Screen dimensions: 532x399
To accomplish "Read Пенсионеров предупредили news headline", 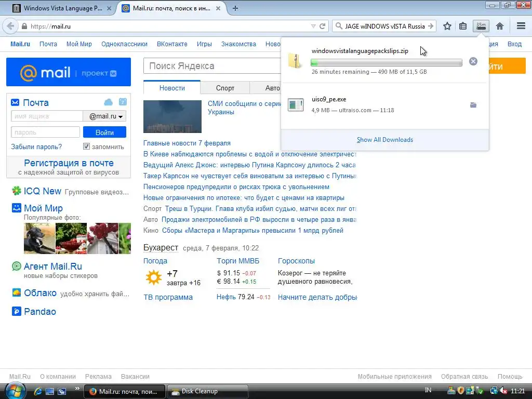I will coord(236,187).
